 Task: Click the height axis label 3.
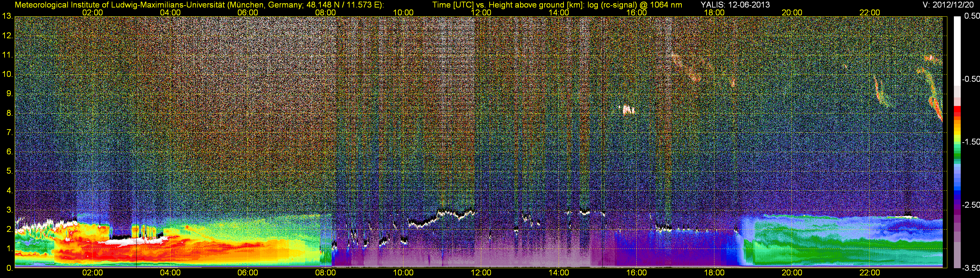[9, 210]
